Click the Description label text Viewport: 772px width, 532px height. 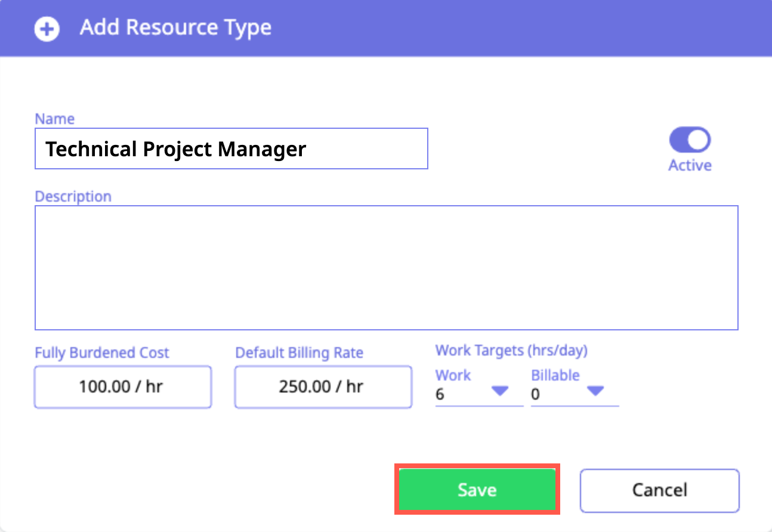tap(73, 197)
